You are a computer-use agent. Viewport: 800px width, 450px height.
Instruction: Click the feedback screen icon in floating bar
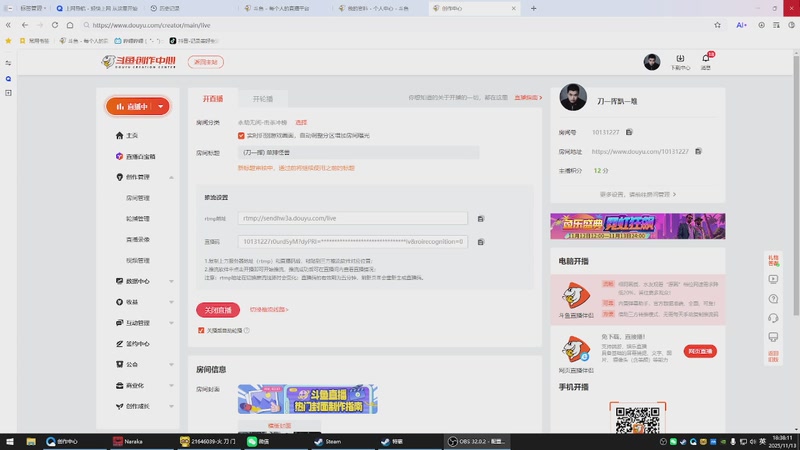(x=773, y=337)
